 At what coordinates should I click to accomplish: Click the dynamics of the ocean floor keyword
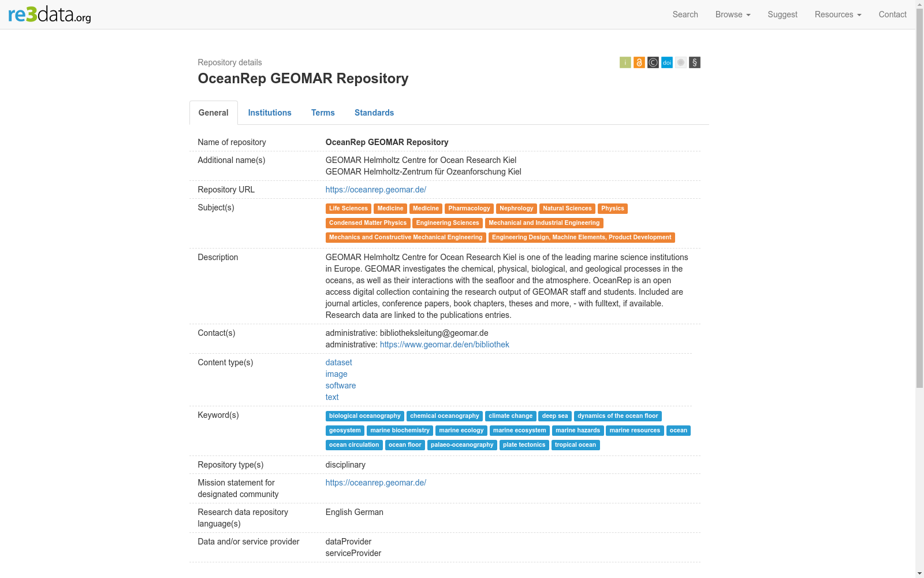coord(618,416)
